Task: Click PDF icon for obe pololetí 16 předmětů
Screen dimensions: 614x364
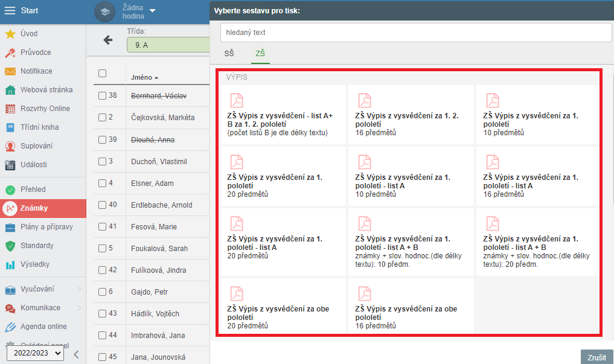Action: 364,293
